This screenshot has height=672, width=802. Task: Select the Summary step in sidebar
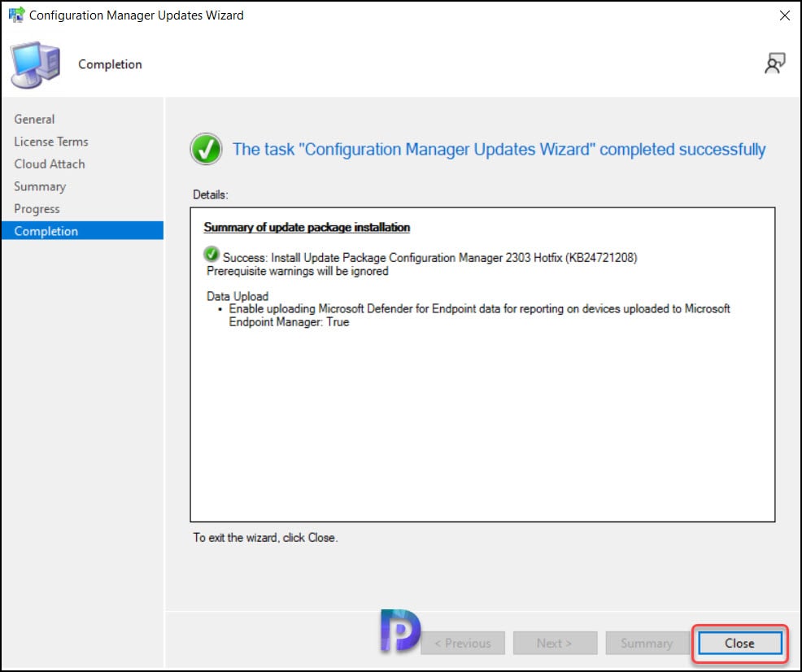40,186
